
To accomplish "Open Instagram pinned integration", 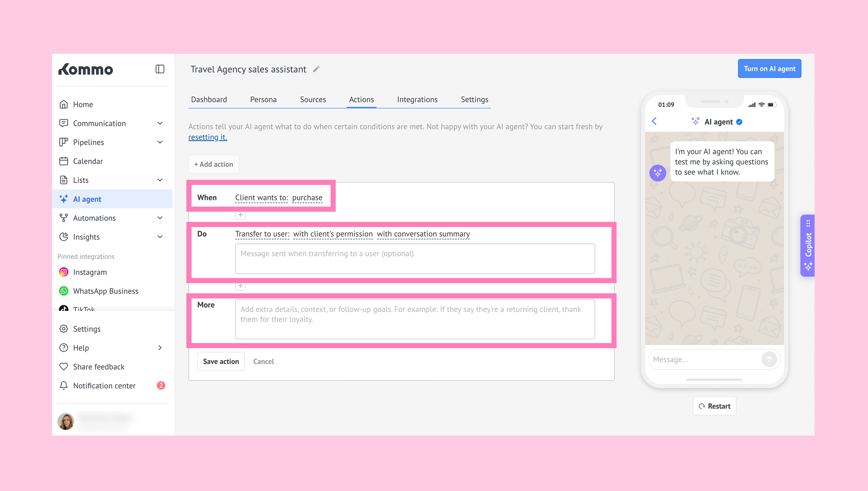I will [x=89, y=272].
